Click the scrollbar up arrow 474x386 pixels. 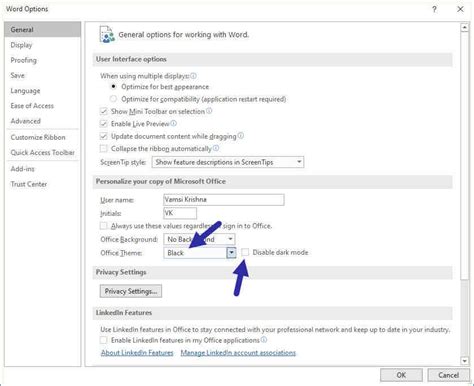tap(464, 27)
